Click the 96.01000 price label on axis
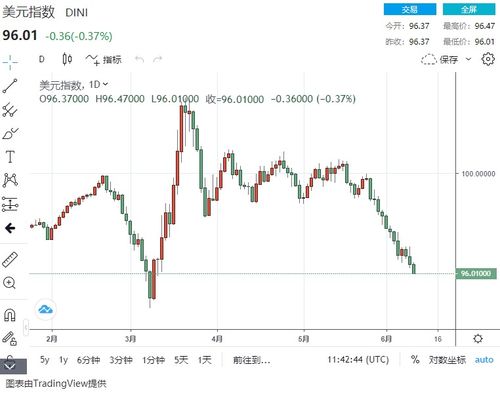Viewport: 500px width, 396px height. click(476, 274)
